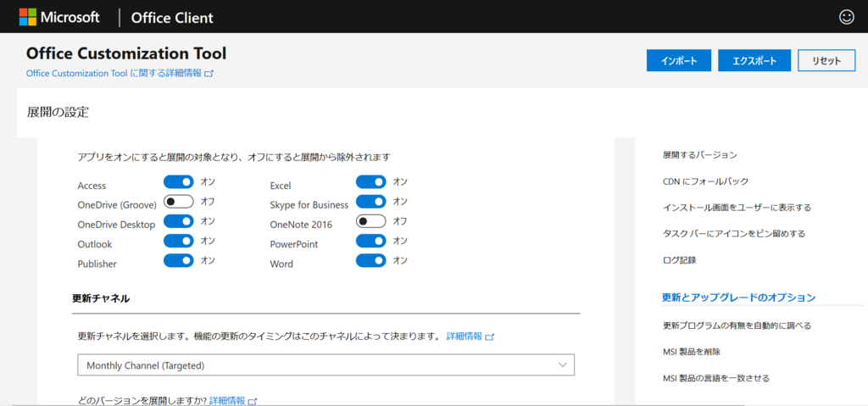
Task: Go to CDN にフォールバック section
Action: point(705,181)
